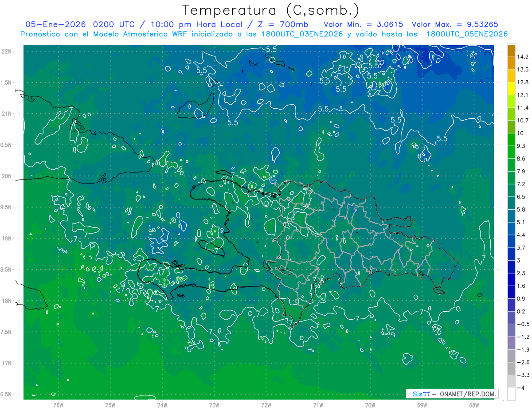This screenshot has width=532, height=411.
Task: Click the 5.8 value on the color scale
Action: point(521,209)
